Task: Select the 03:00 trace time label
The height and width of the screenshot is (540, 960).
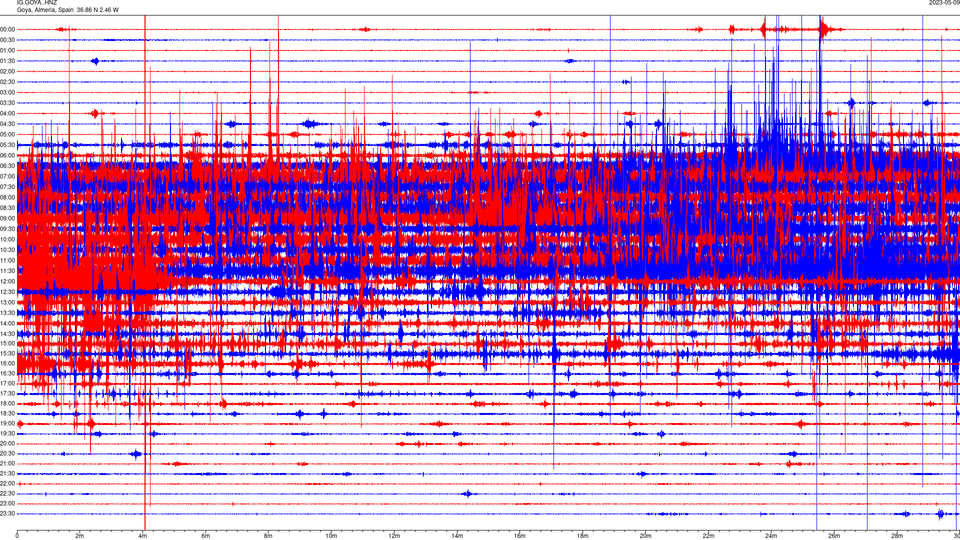Action: tap(8, 92)
